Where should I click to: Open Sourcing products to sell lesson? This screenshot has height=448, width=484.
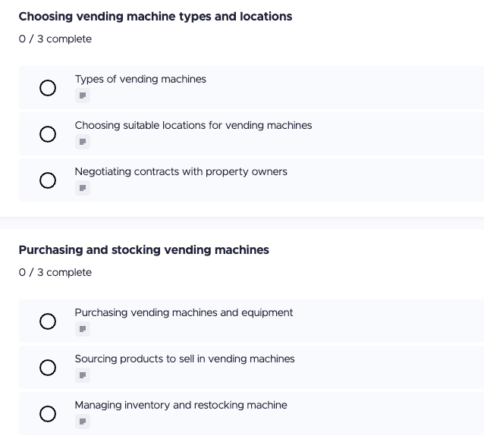coord(184,359)
